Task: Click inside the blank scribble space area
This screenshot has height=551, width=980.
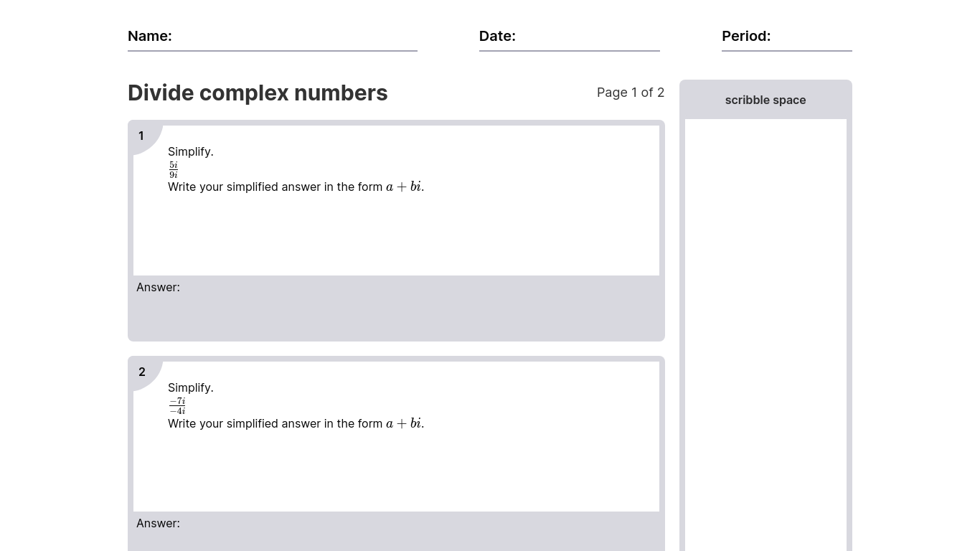Action: pyautogui.click(x=765, y=330)
